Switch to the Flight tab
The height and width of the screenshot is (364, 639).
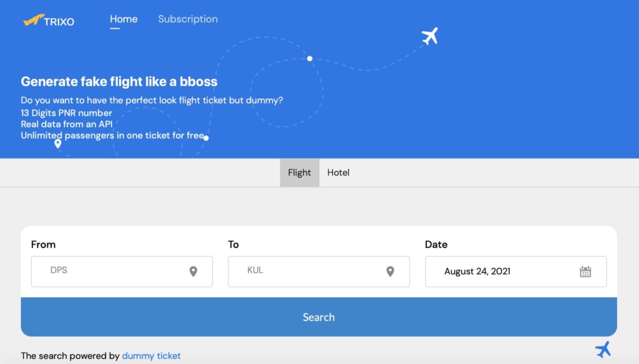[x=300, y=173]
